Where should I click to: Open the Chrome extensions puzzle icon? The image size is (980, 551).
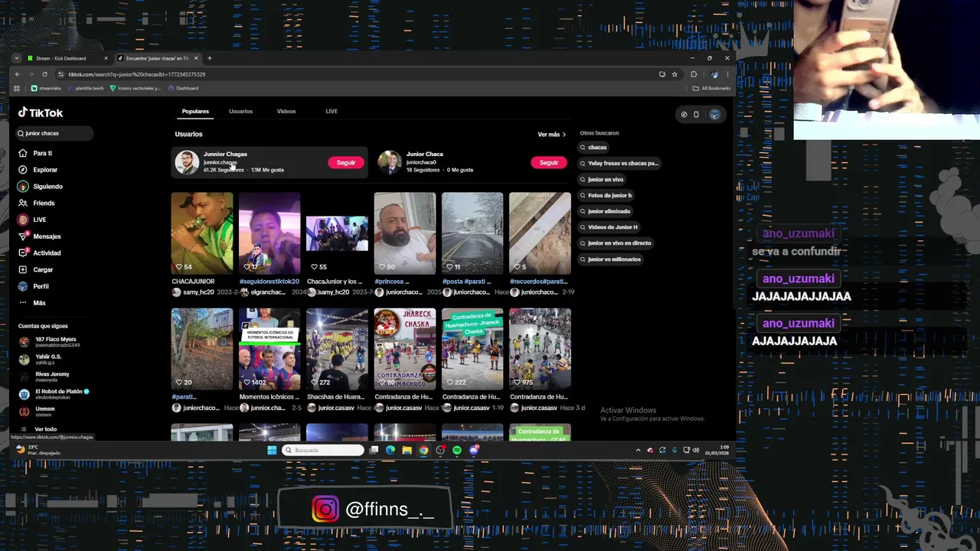694,74
